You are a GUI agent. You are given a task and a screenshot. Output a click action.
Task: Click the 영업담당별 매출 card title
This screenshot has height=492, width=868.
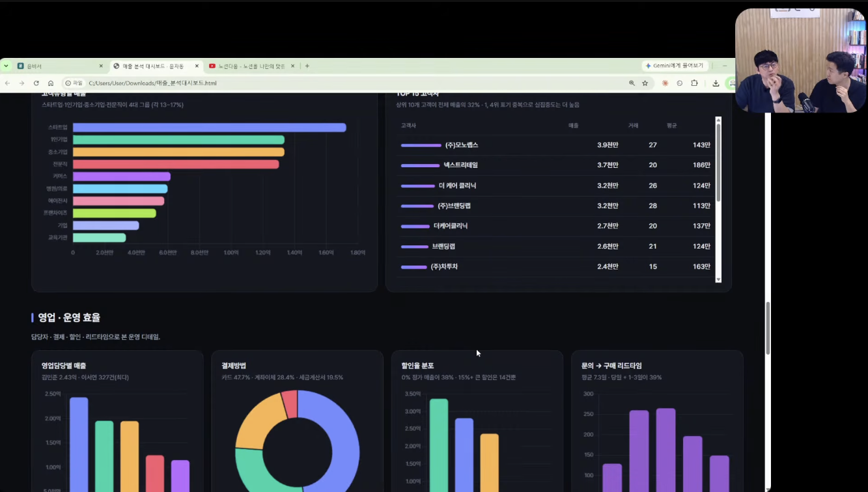click(x=64, y=366)
